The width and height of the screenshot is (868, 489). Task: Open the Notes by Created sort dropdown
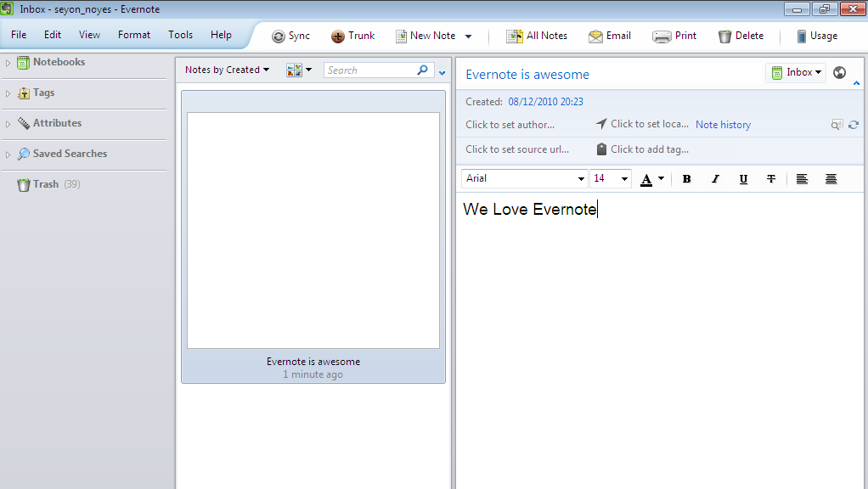click(227, 70)
